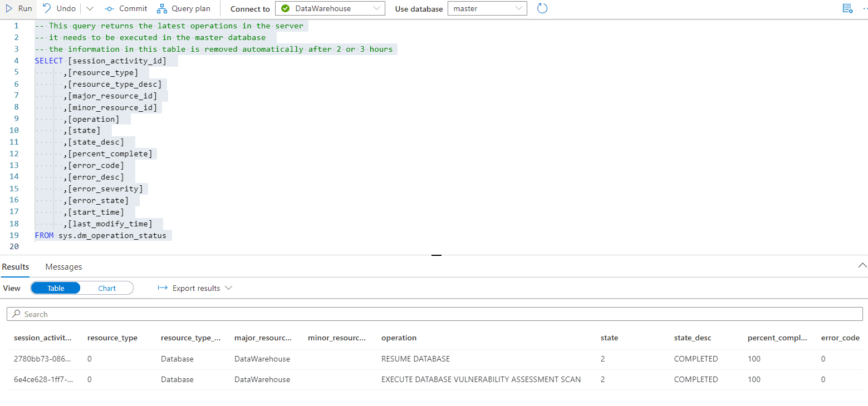Click the Undo curved arrow icon
868x406 pixels.
47,8
